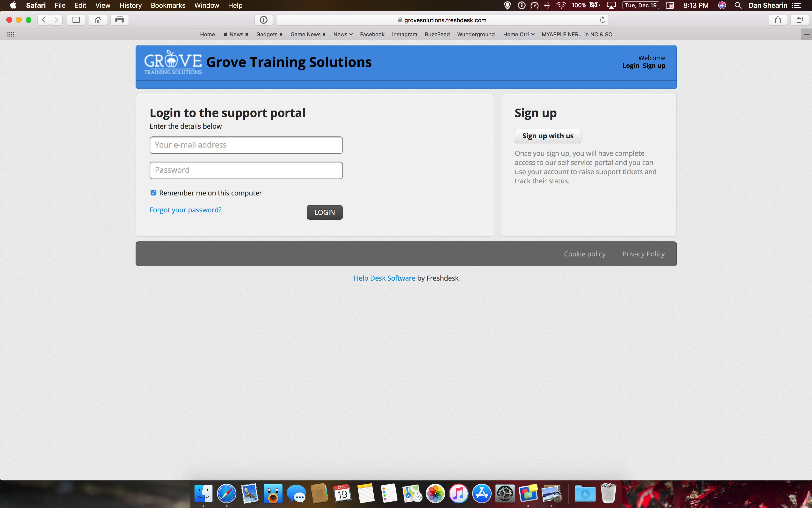
Task: Follow the Help Desk Software link
Action: click(384, 278)
